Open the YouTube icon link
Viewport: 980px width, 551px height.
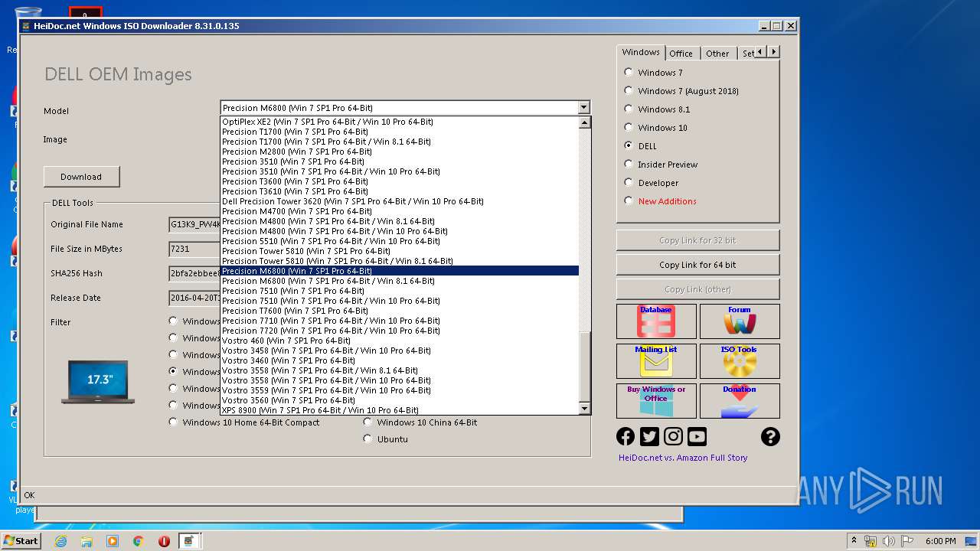click(697, 436)
